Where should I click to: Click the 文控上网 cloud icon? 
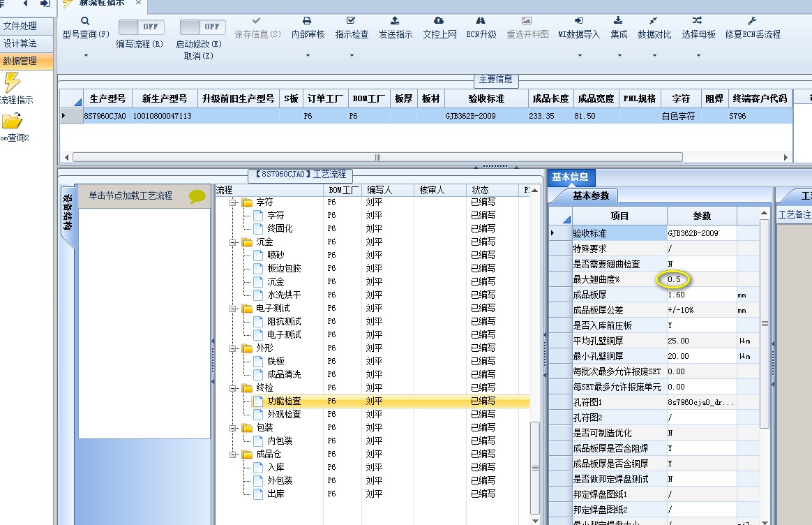tap(439, 21)
